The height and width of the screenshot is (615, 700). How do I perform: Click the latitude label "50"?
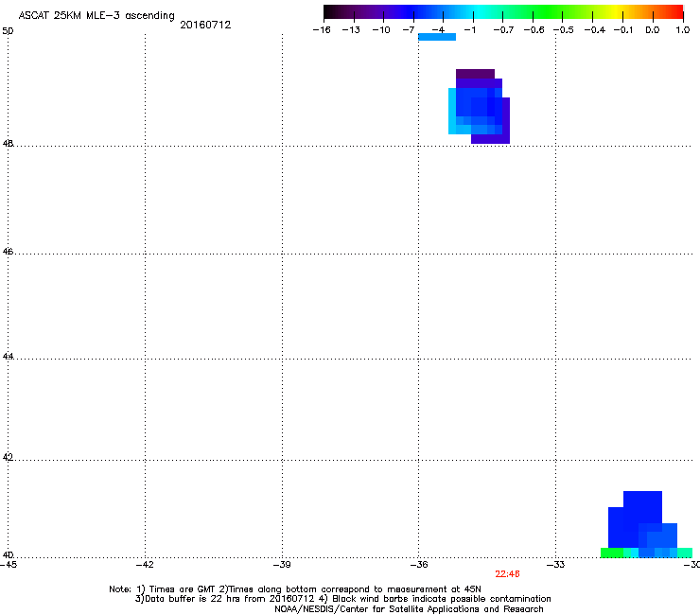pyautogui.click(x=8, y=31)
